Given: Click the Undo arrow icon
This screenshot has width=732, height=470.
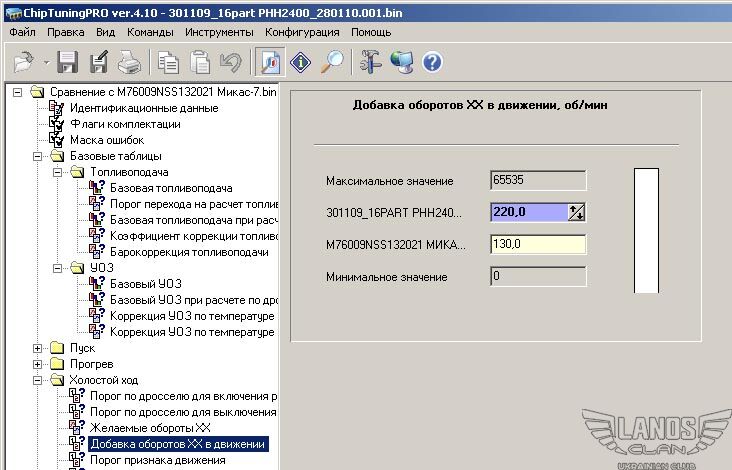Looking at the screenshot, I should [x=230, y=63].
